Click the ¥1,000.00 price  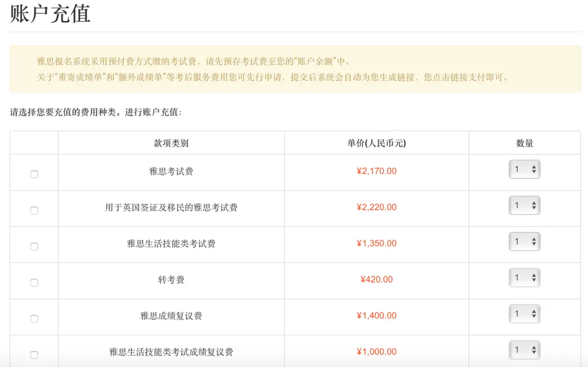(377, 352)
